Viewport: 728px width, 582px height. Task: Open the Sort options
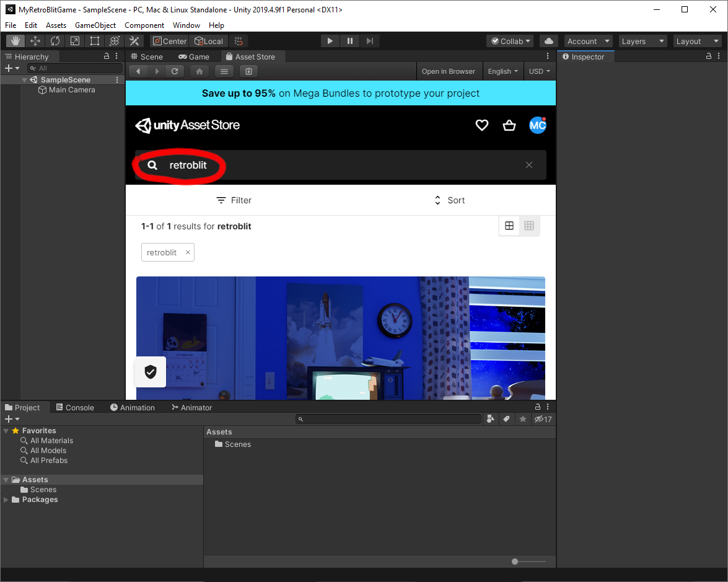[x=449, y=200]
